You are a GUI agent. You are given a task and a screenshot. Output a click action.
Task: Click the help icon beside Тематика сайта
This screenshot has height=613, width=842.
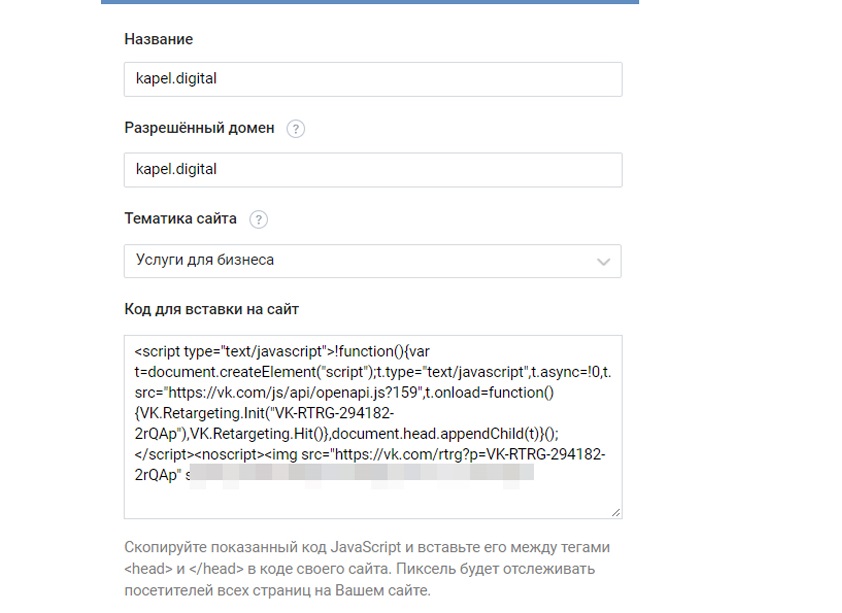tap(259, 219)
